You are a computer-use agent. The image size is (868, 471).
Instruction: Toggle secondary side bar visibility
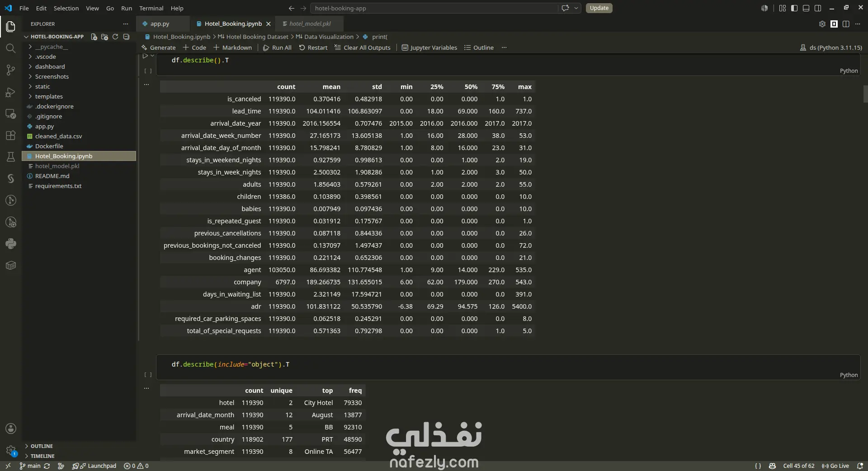[x=818, y=8]
